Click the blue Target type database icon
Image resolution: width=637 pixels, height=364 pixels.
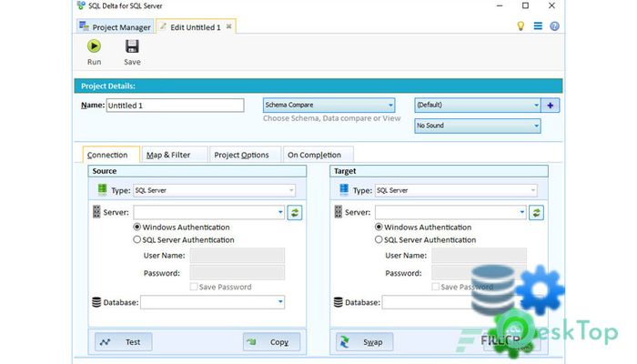[344, 189]
